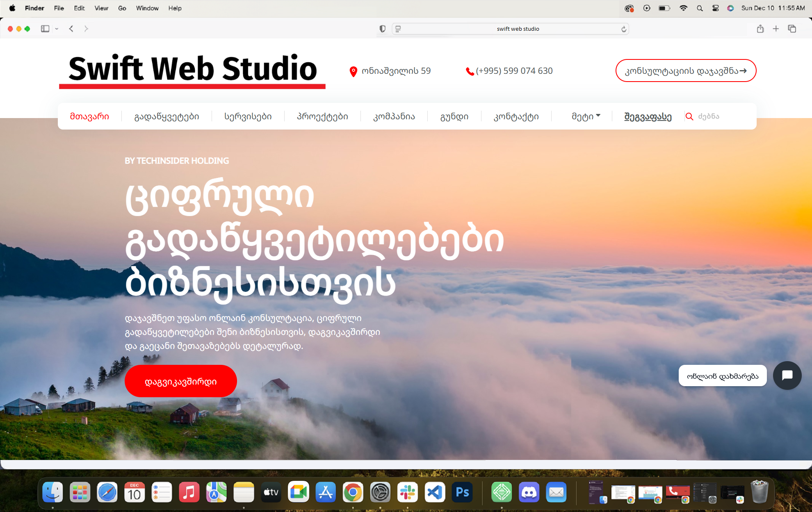The image size is (812, 512).
Task: Open a new tab with the plus icon
Action: tap(776, 29)
